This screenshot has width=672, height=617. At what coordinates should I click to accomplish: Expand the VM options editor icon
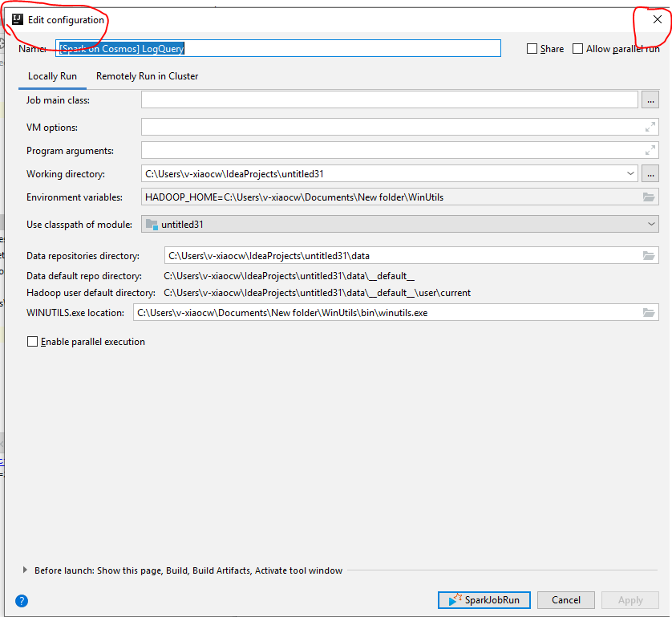point(651,126)
